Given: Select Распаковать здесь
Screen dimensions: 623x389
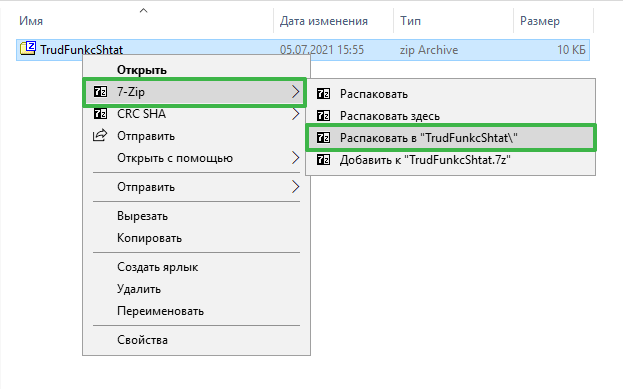Looking at the screenshot, I should click(451, 116).
